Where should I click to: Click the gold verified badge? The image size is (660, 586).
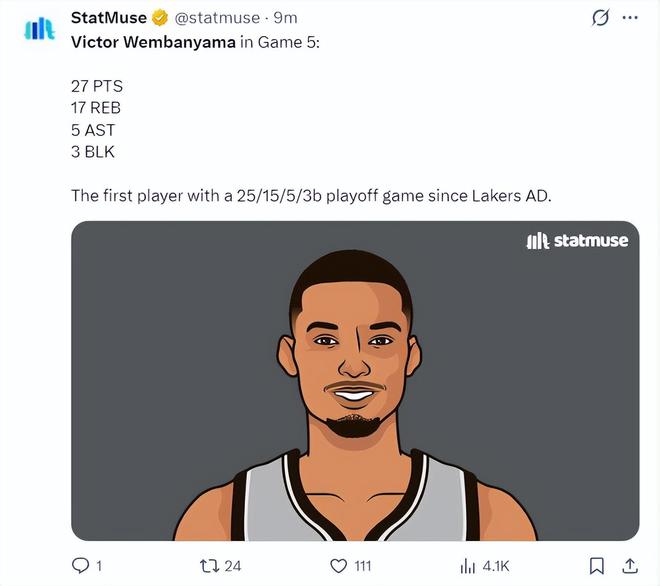(160, 18)
